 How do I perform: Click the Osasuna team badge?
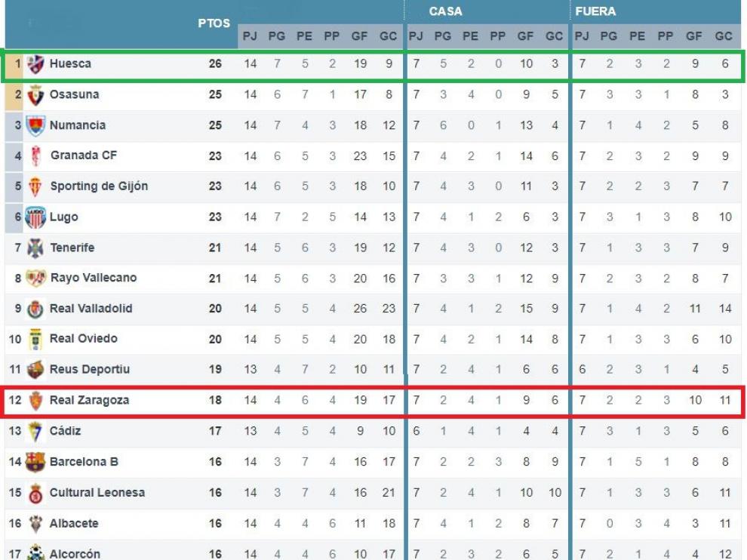35,95
